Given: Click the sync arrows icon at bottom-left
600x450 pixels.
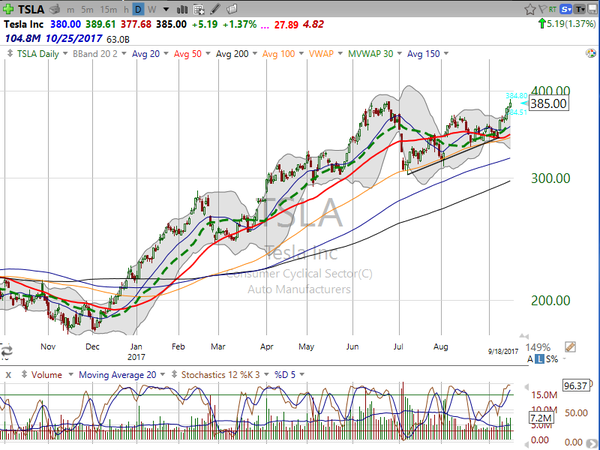Looking at the screenshot, I should (x=7, y=351).
